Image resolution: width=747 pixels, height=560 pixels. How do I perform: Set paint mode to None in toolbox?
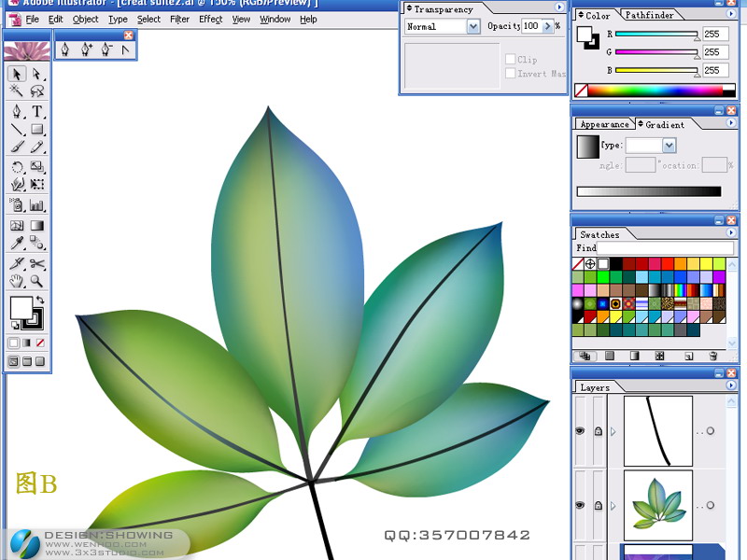[x=40, y=343]
